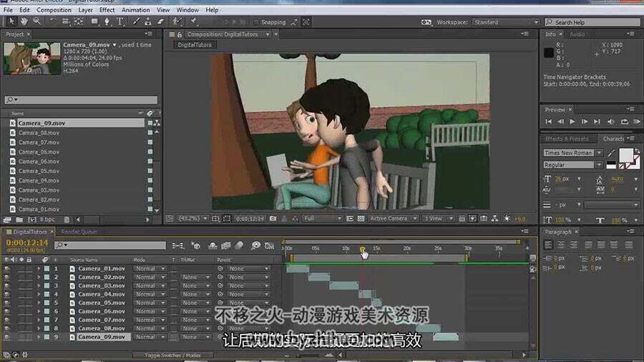Click the 8 bpc color depth button
This screenshot has height=362, width=644.
coord(47,220)
